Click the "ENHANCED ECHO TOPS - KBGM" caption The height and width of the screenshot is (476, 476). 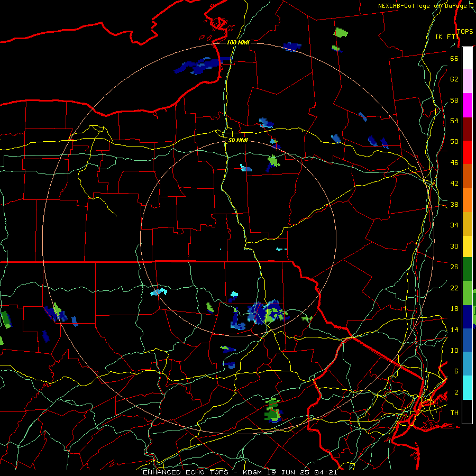point(202,472)
